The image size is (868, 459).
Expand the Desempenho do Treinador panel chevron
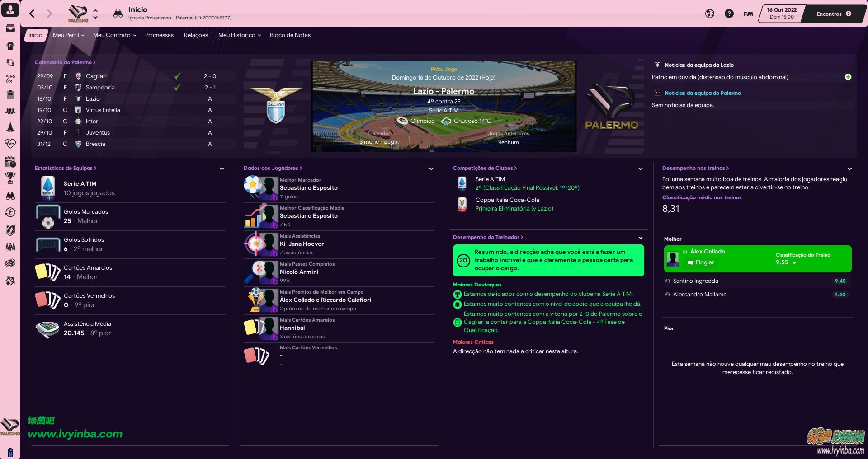point(641,238)
